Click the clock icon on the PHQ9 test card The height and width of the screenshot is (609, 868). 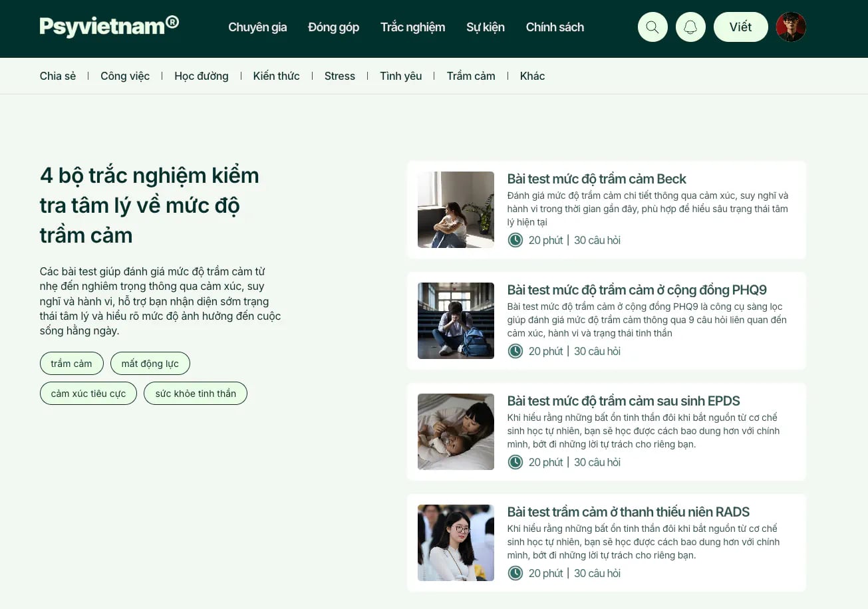point(515,350)
